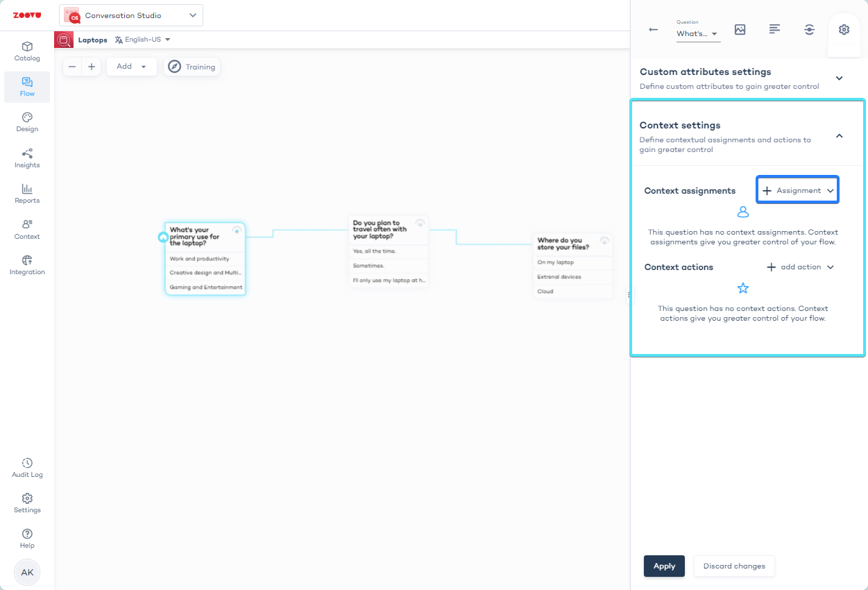Image resolution: width=868 pixels, height=590 pixels.
Task: Expand Custom attributes settings section
Action: [x=839, y=78]
